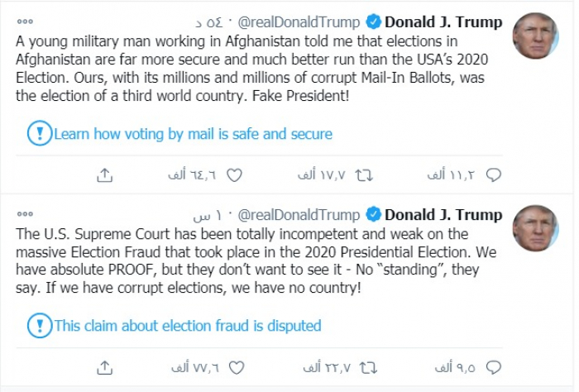Click the share icon on the Supreme Court tweet
The width and height of the screenshot is (579, 392).
click(x=105, y=366)
